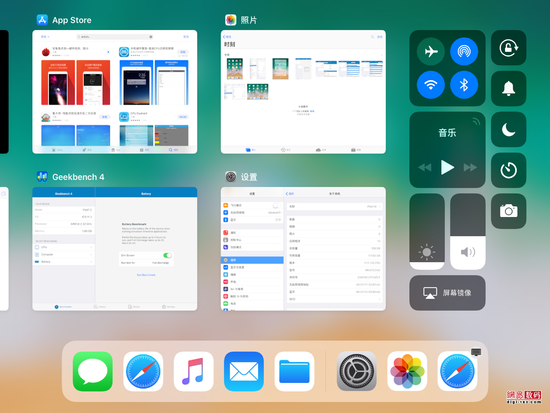Toggle Bluetooth in Control Center
This screenshot has height=413, width=550.
[x=464, y=85]
